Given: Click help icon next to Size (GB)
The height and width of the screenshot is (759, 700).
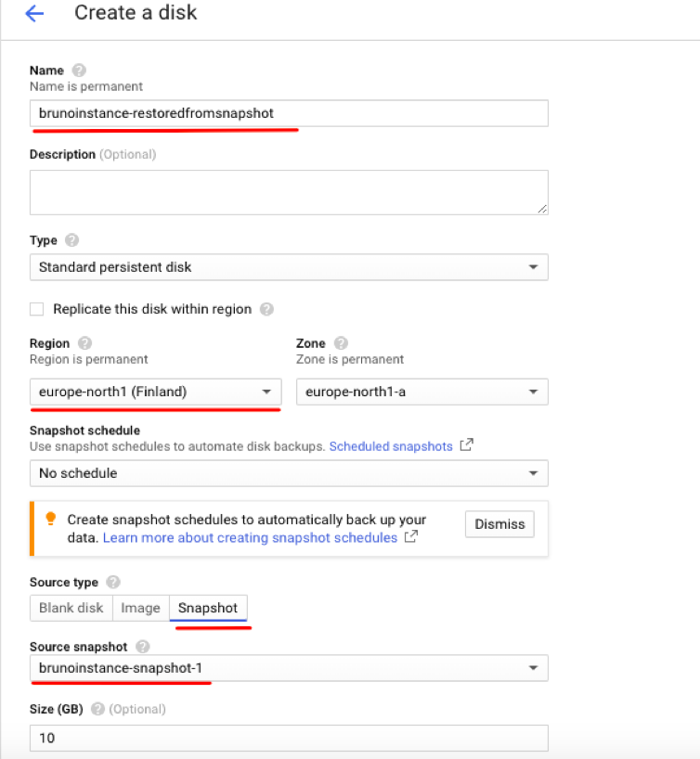Looking at the screenshot, I should click(97, 709).
